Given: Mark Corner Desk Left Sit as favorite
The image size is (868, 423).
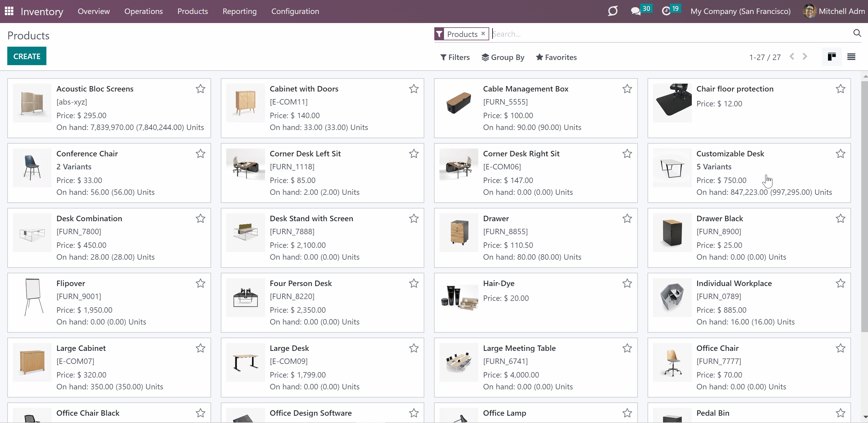Looking at the screenshot, I should click(414, 154).
